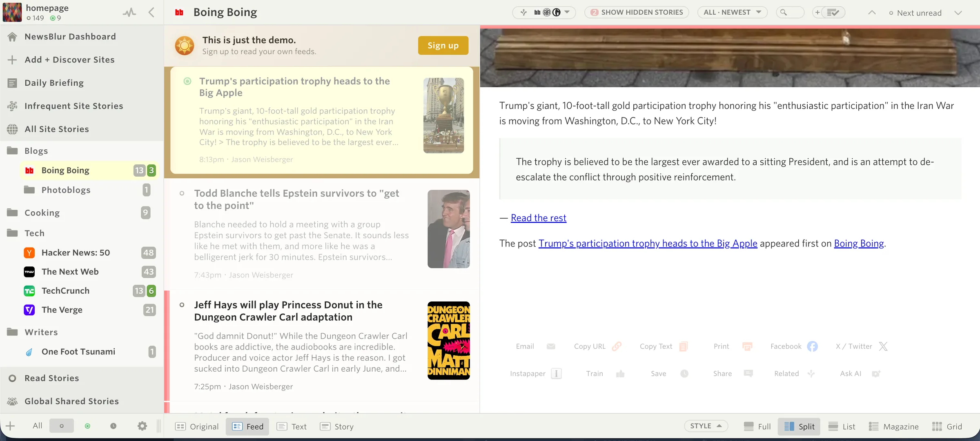Switch to Feed view
This screenshot has height=441, width=980.
tap(247, 426)
